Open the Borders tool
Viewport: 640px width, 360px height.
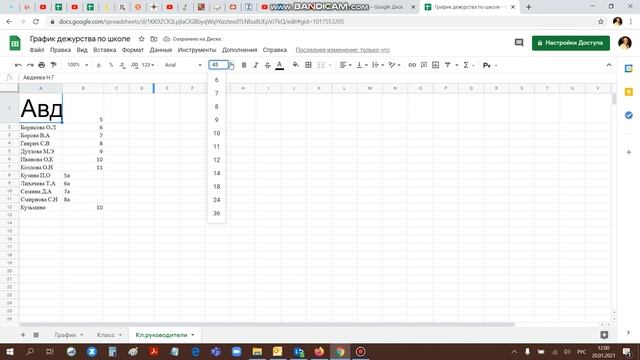tap(308, 65)
